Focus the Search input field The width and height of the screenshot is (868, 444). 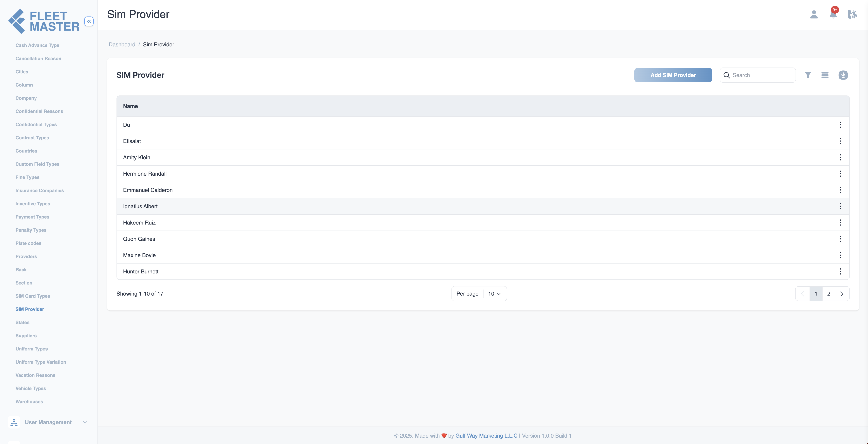[758, 75]
